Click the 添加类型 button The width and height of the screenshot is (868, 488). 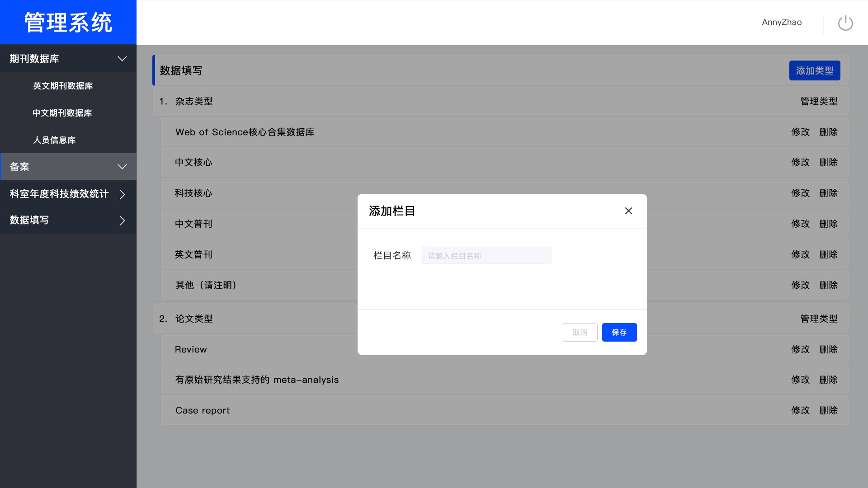coord(814,71)
